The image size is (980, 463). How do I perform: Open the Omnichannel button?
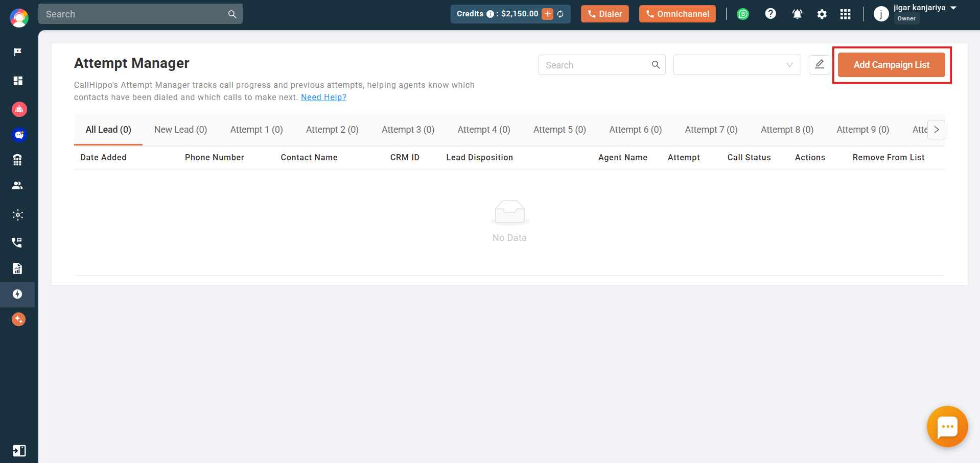[678, 14]
